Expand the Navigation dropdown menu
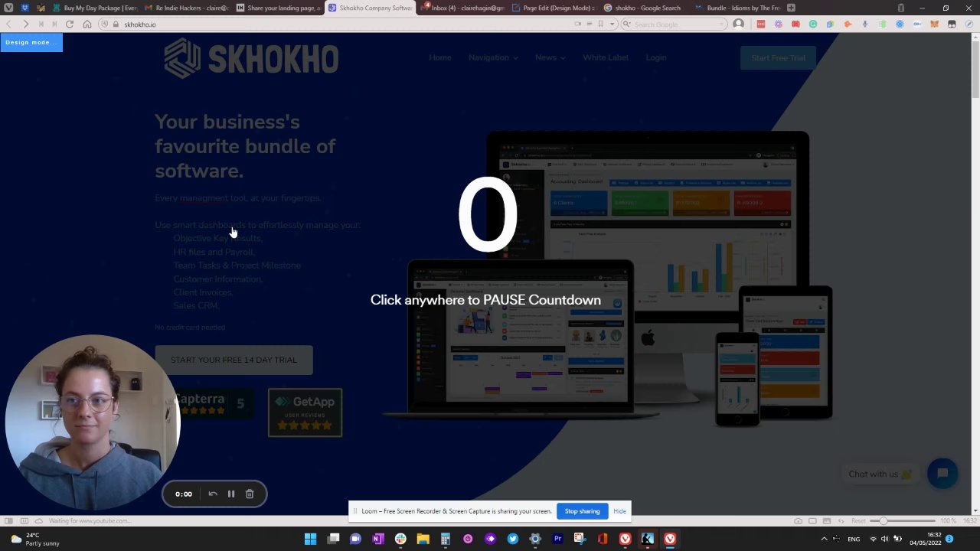This screenshot has height=551, width=980. point(493,57)
